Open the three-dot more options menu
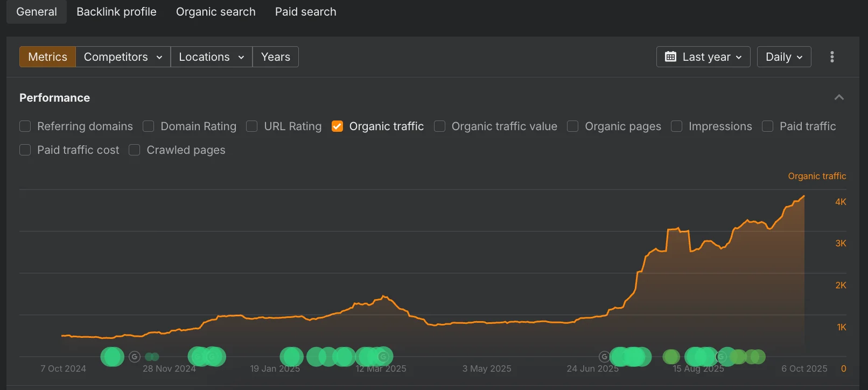868x390 pixels. (x=832, y=57)
